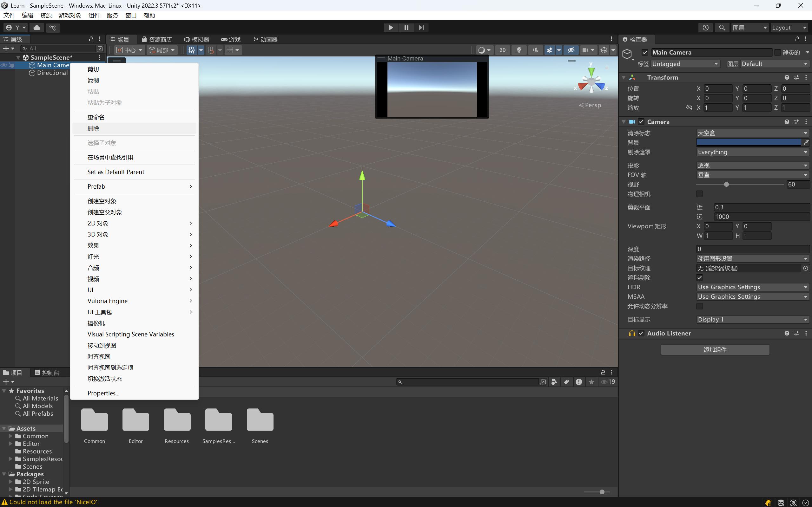Click the Step frame button icon
The image size is (812, 507).
[x=421, y=28]
